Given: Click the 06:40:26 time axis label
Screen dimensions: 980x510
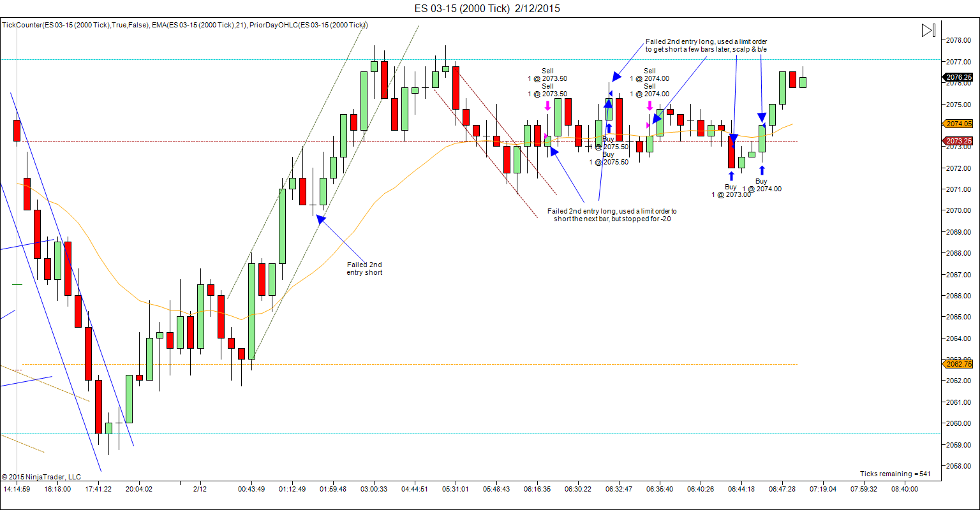Looking at the screenshot, I should click(701, 490).
